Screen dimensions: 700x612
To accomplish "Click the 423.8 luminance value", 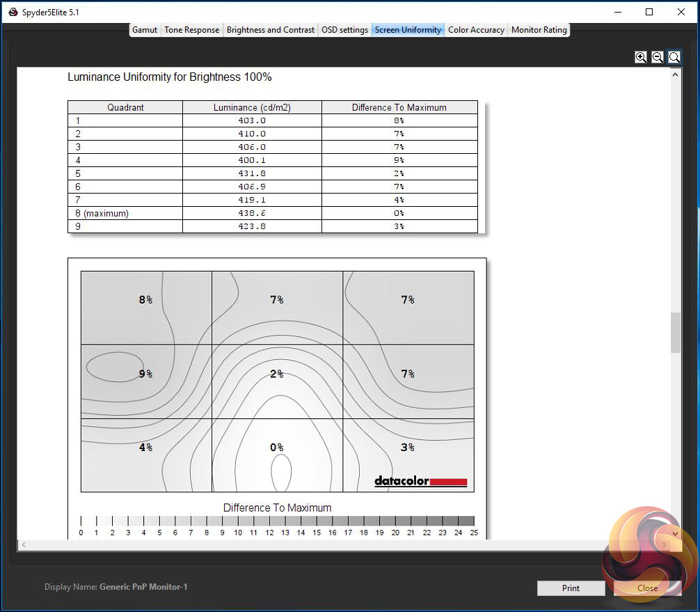I will 252,226.
